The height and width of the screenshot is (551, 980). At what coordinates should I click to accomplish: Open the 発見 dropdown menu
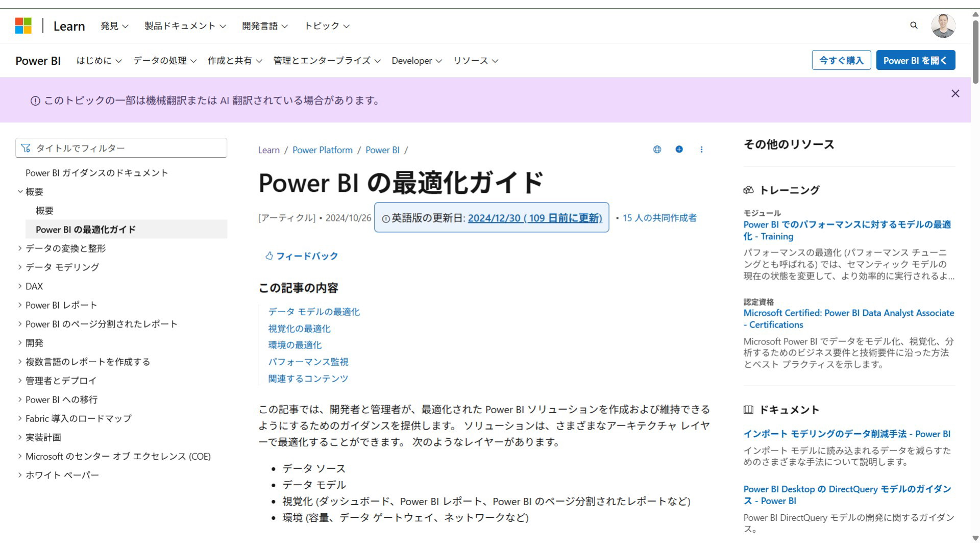pos(114,26)
